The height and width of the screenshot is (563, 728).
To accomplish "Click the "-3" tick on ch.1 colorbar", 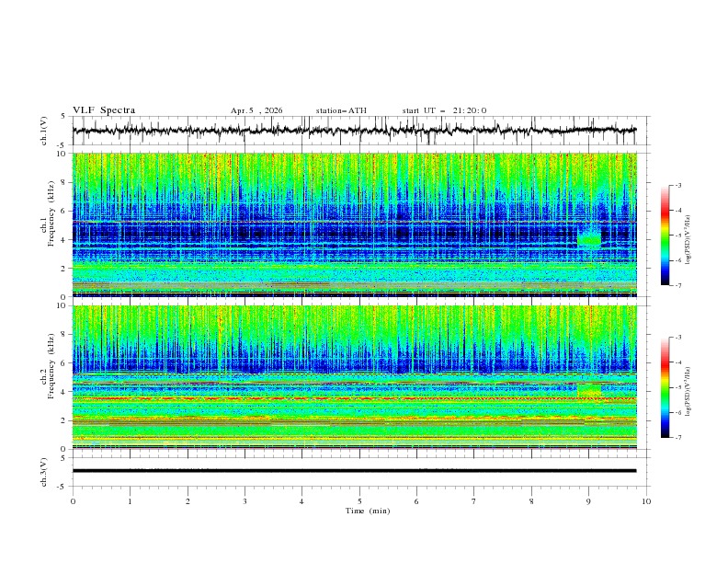I will (x=677, y=185).
